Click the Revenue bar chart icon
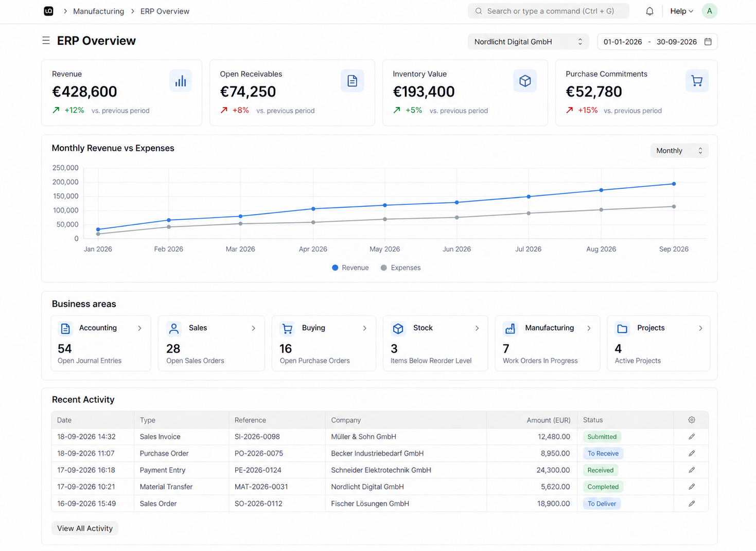756x551 pixels. [x=181, y=81]
